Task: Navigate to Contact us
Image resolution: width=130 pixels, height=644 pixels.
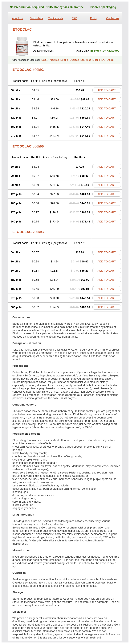Action: point(112,18)
